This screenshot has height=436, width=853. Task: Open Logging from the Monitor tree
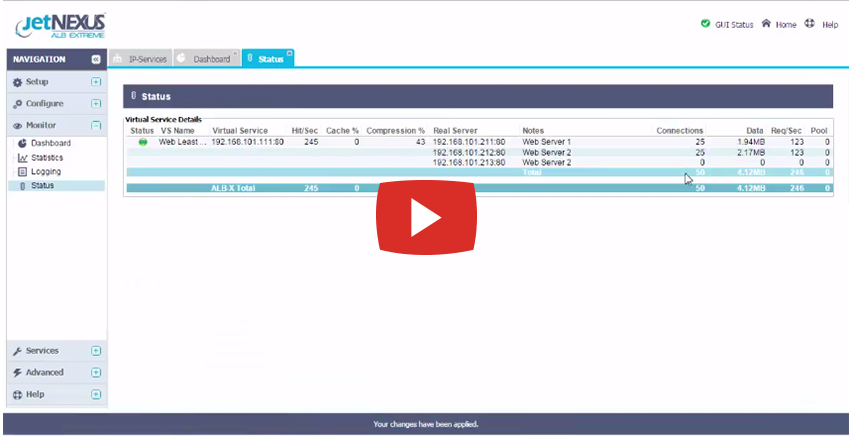click(x=46, y=172)
